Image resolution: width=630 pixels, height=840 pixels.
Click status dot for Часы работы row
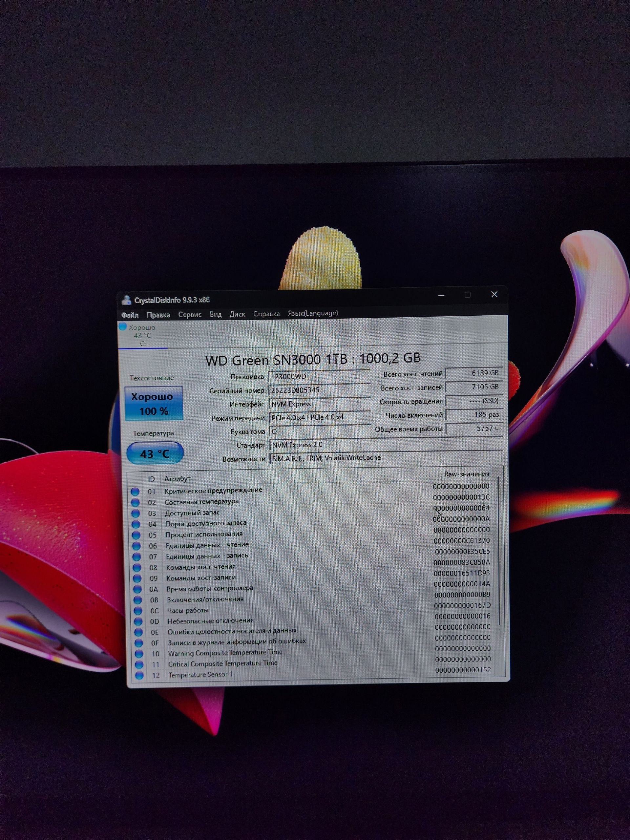pyautogui.click(x=138, y=611)
